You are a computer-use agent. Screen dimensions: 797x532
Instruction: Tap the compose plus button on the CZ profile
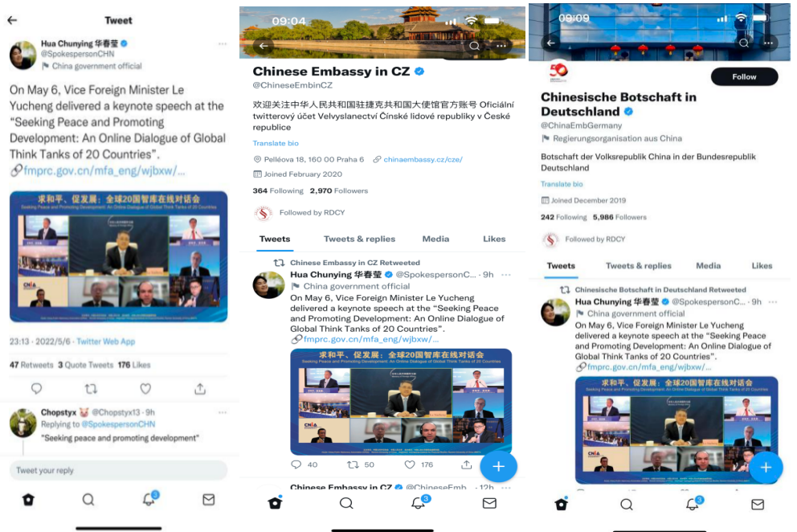point(499,466)
